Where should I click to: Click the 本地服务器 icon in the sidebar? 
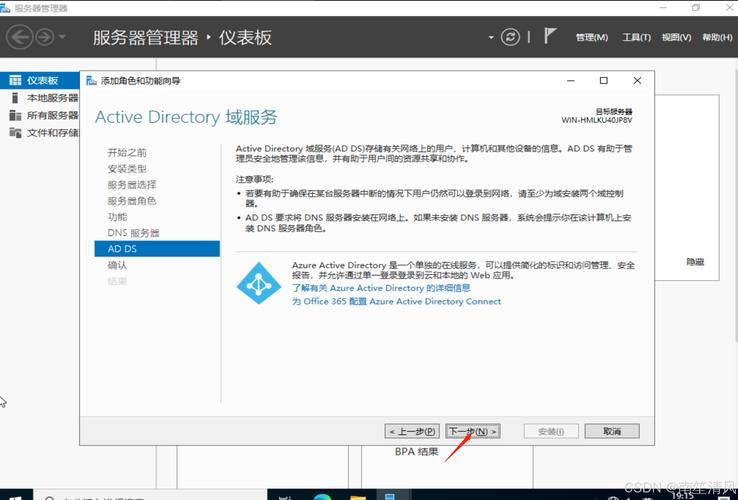[15, 98]
